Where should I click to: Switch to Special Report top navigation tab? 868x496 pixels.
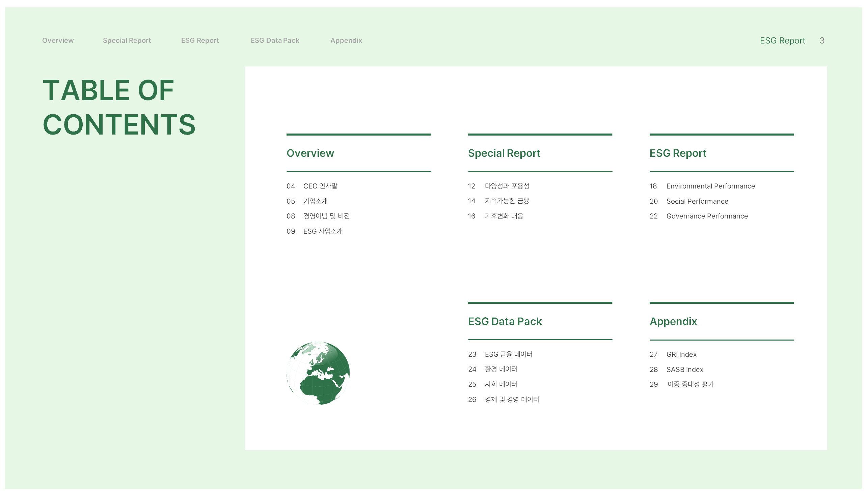point(127,40)
